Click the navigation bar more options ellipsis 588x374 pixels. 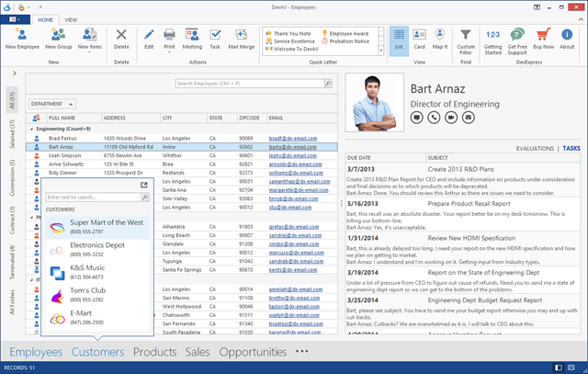(302, 352)
